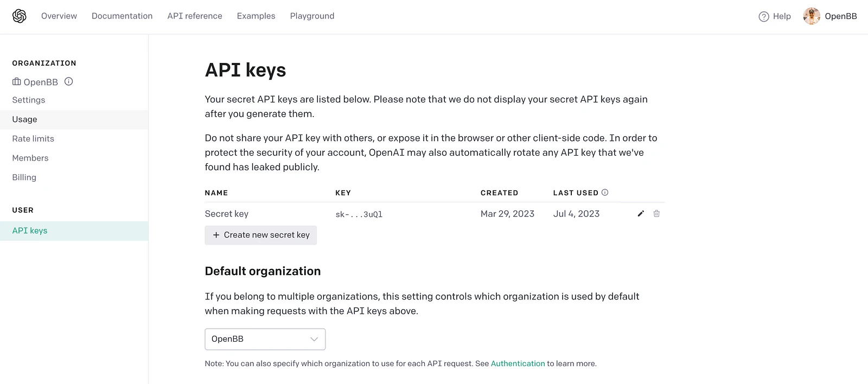Open the API reference page
868x384 pixels.
(195, 16)
